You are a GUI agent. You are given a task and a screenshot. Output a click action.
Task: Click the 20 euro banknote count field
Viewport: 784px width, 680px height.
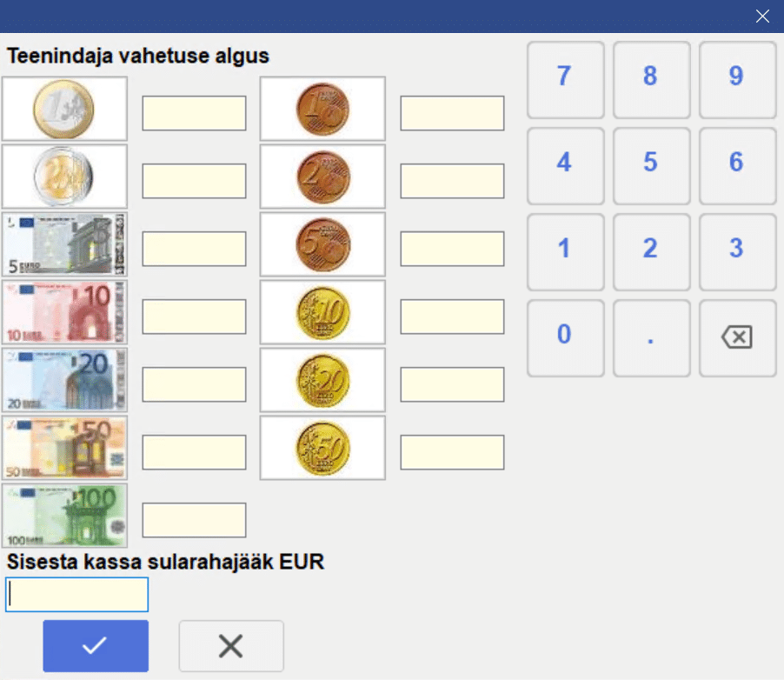tap(194, 384)
